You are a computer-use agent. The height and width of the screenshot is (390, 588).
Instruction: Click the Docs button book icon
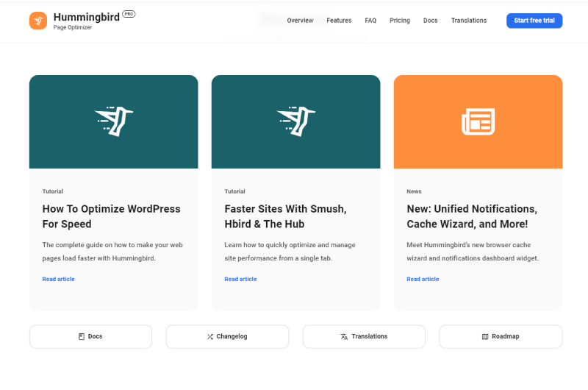[x=82, y=336]
